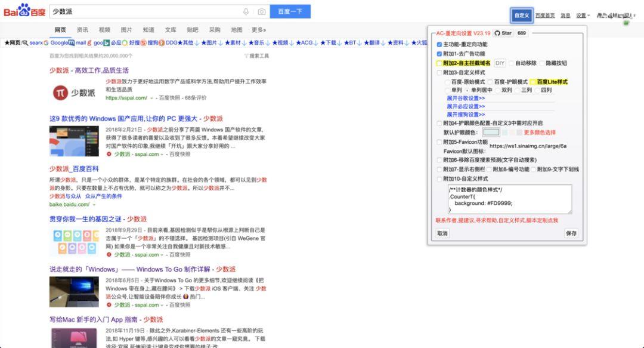The height and width of the screenshot is (348, 644).
Task: Uncheck 主功能-重定向功能 checkbox
Action: pyautogui.click(x=439, y=44)
